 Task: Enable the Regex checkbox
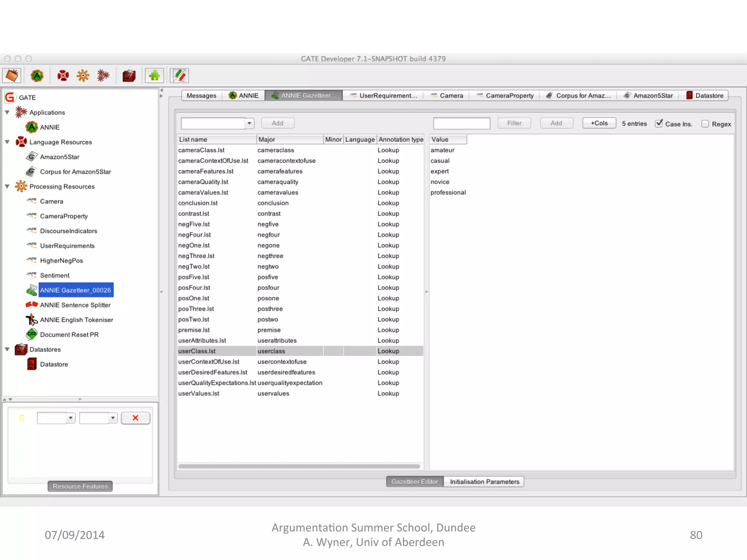tap(705, 124)
